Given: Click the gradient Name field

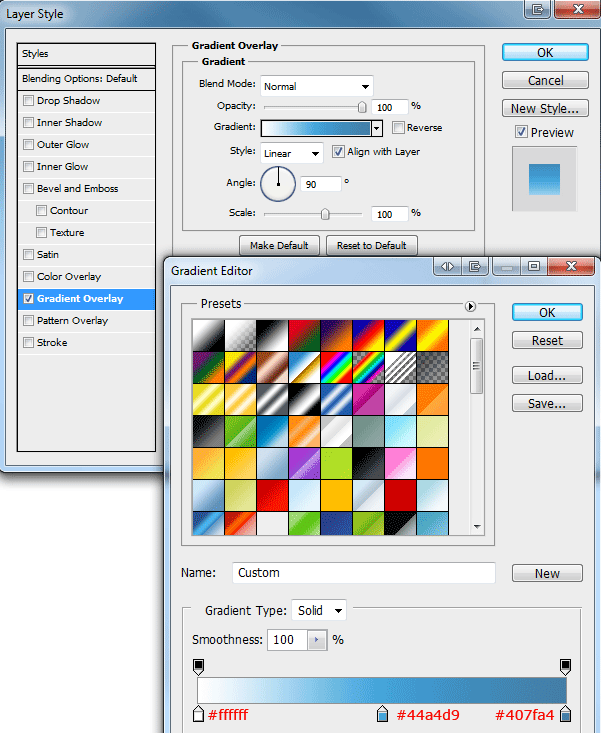Looking at the screenshot, I should (x=364, y=573).
